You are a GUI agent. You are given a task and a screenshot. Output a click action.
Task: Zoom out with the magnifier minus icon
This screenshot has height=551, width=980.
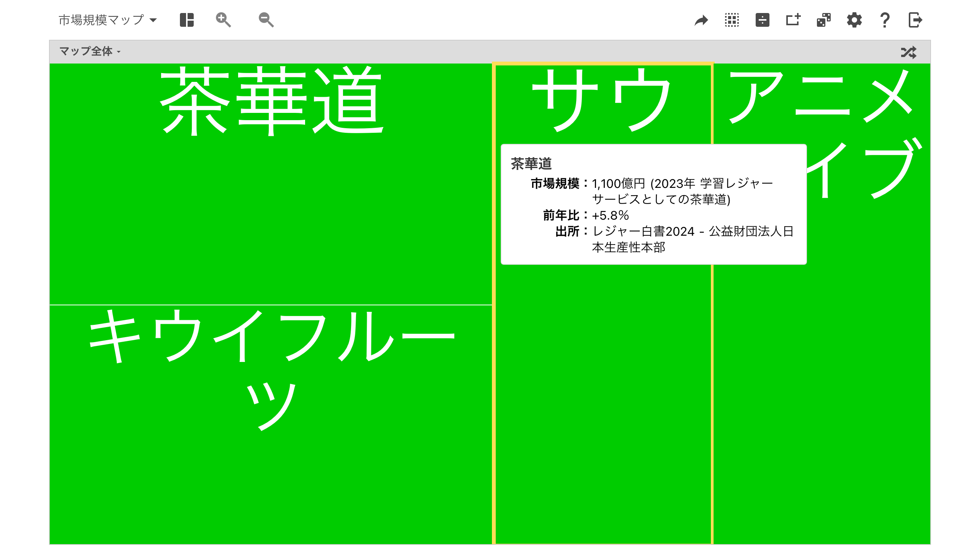266,20
